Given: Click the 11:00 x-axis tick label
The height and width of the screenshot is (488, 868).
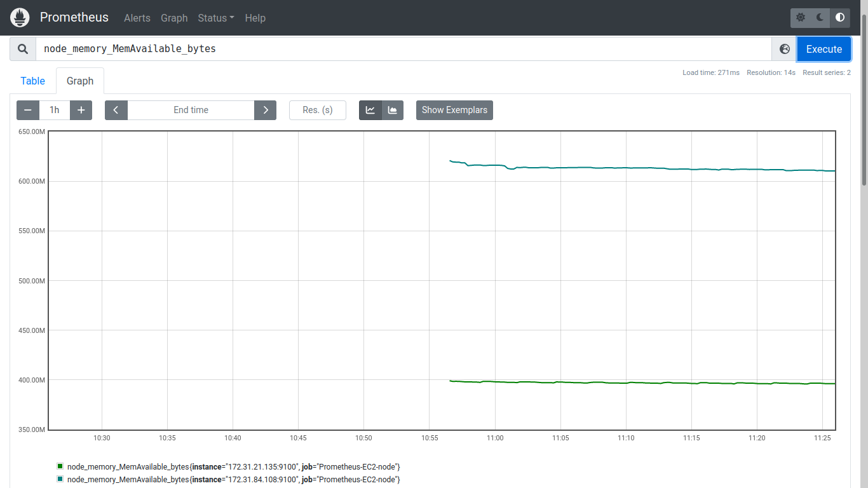Looking at the screenshot, I should point(495,438).
